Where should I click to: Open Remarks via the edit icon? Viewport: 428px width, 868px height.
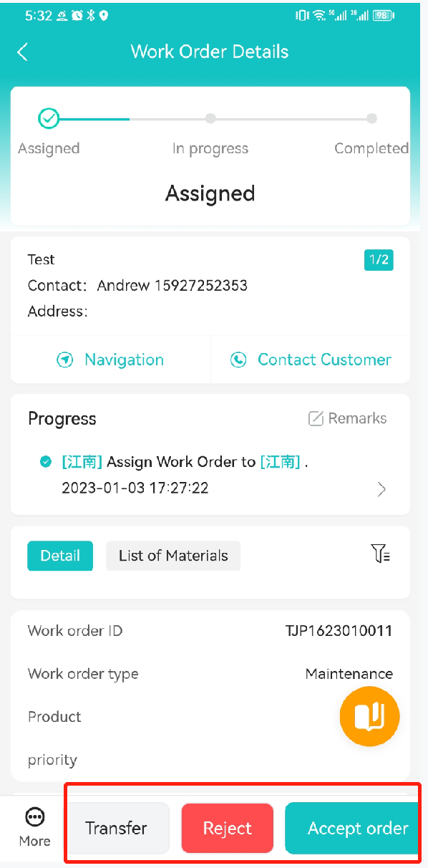tap(316, 418)
